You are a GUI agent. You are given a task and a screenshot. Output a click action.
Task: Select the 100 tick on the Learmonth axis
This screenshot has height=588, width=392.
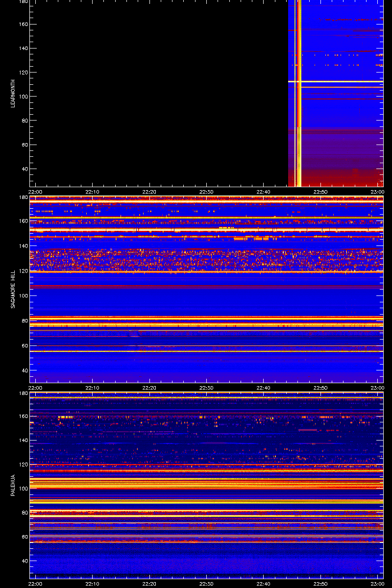pos(23,97)
